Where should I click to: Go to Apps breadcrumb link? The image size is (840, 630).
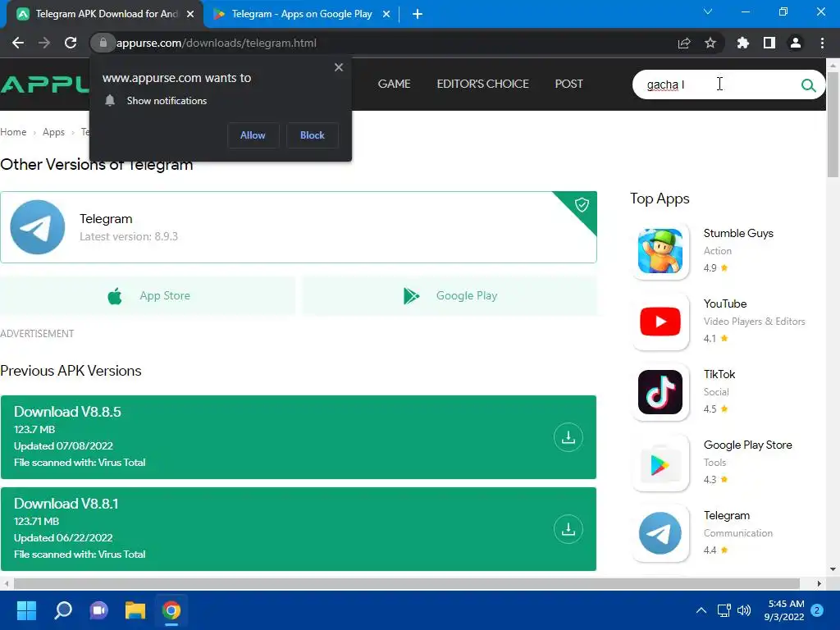click(x=53, y=132)
